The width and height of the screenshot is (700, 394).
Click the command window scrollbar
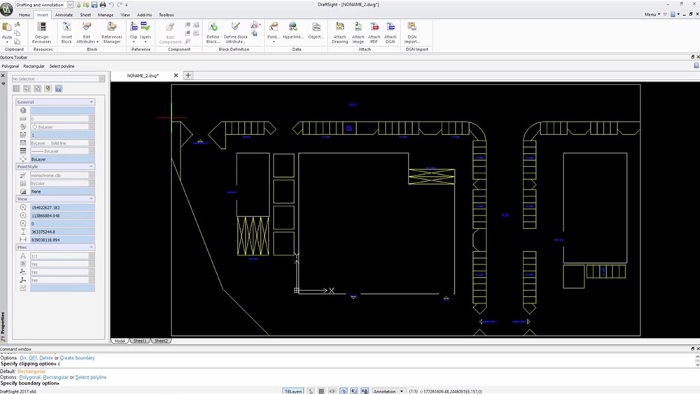(x=697, y=361)
